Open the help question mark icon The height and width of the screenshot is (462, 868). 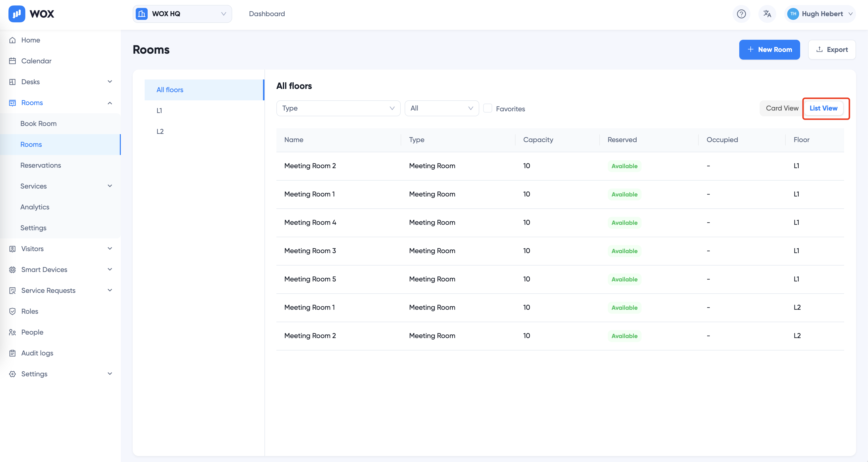pos(741,14)
